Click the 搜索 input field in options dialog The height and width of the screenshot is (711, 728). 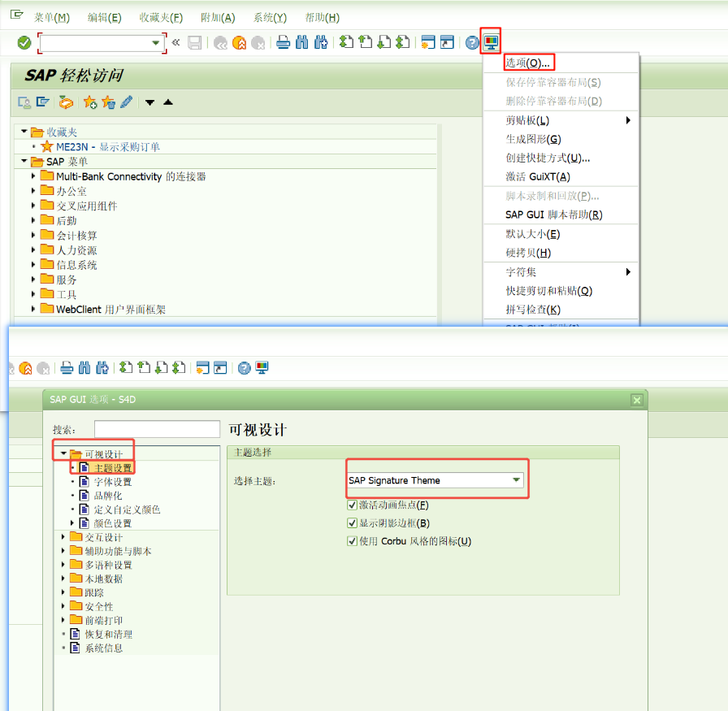click(x=157, y=429)
